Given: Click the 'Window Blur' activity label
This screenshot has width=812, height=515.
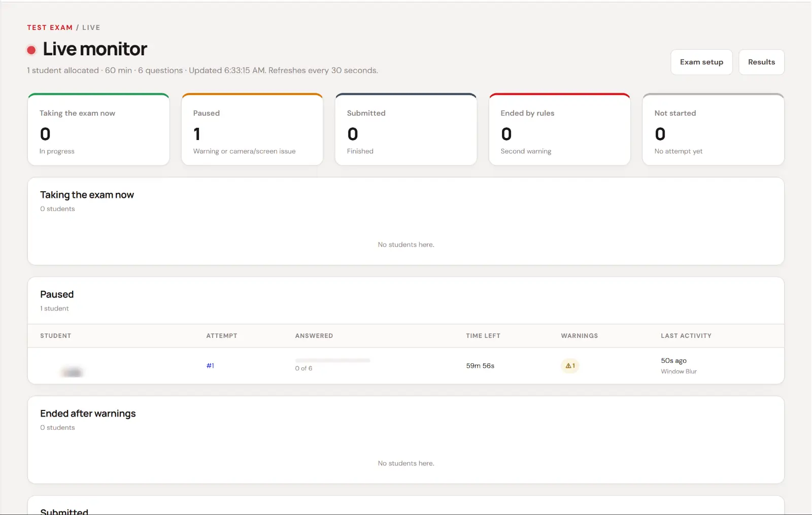Looking at the screenshot, I should pos(679,371).
